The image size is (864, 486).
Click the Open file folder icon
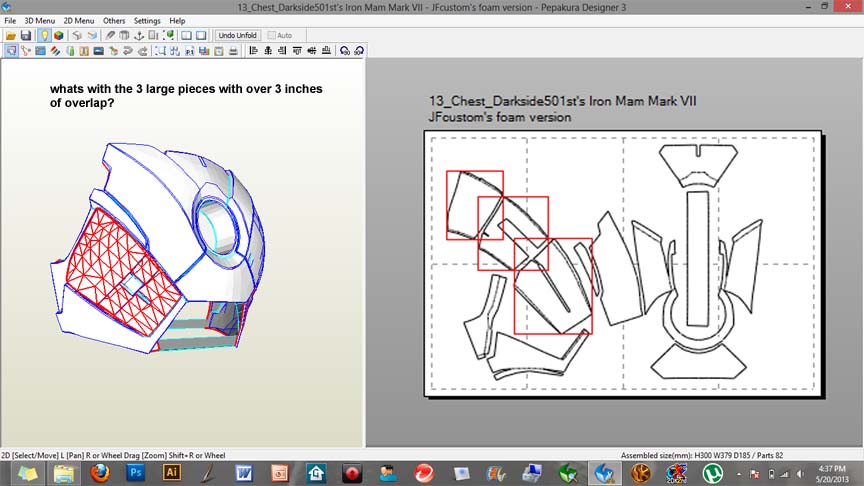[10, 35]
